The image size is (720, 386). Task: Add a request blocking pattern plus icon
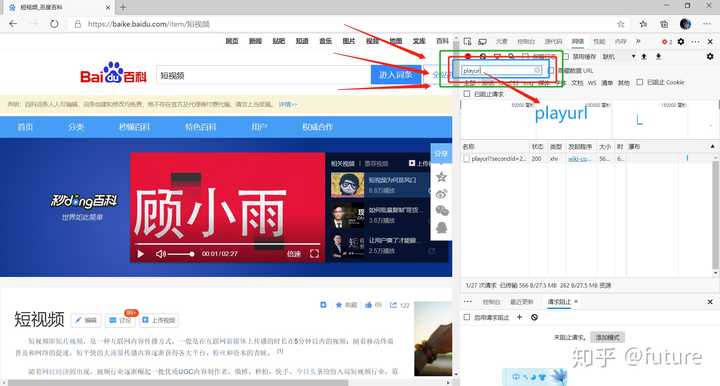point(519,317)
